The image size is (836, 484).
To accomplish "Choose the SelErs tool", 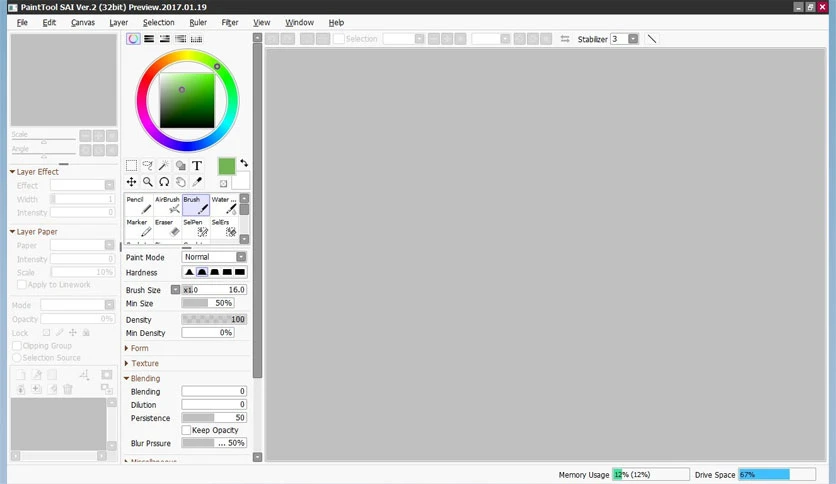I will [224, 228].
